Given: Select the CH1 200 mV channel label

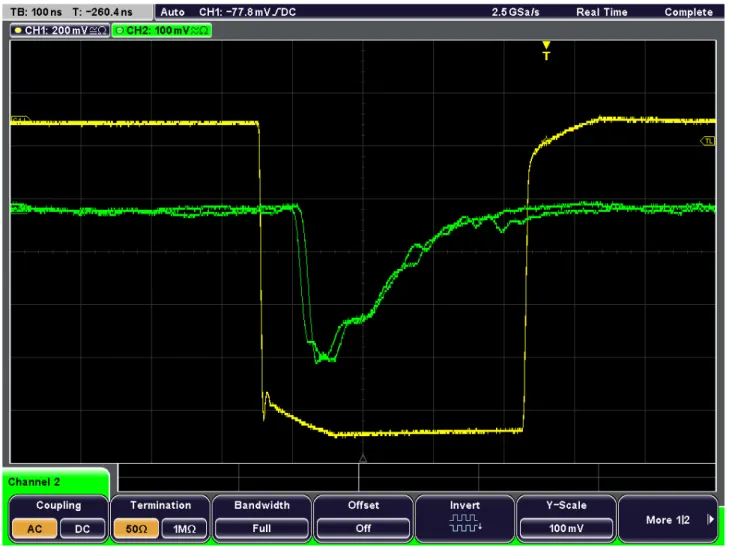Looking at the screenshot, I should point(60,31).
